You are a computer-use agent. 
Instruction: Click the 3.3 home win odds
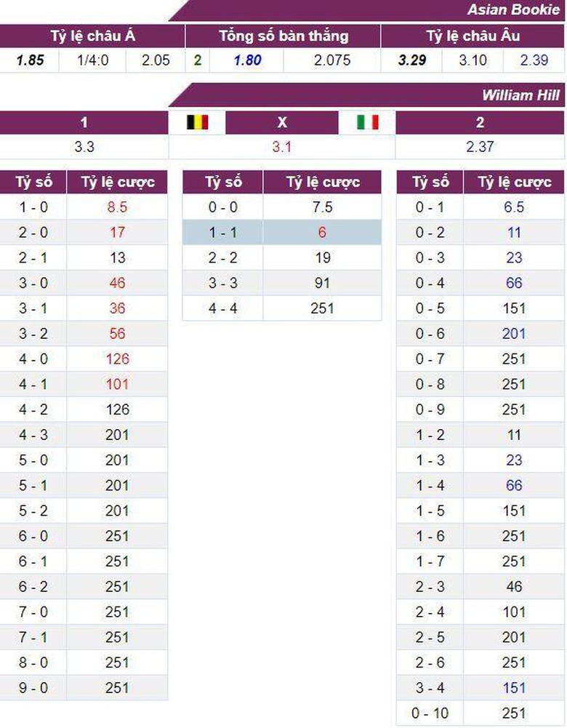[x=84, y=147]
